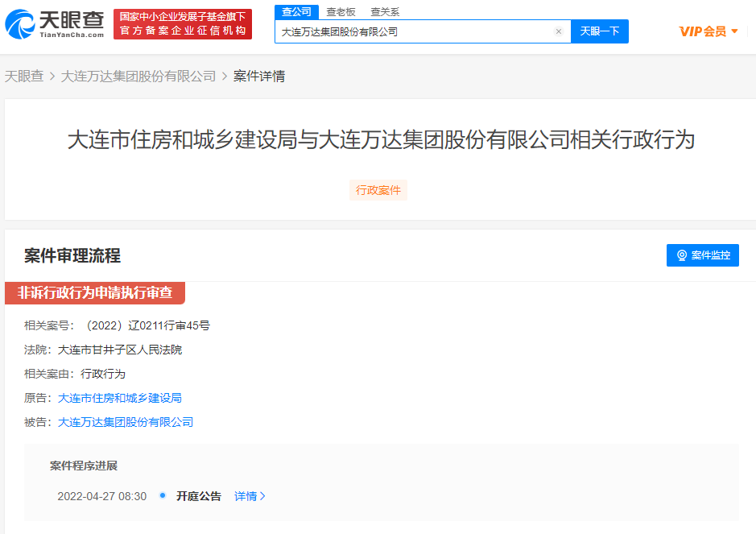Screen dimensions: 756x534
Task: Click the case title heading text
Action: coord(381,140)
